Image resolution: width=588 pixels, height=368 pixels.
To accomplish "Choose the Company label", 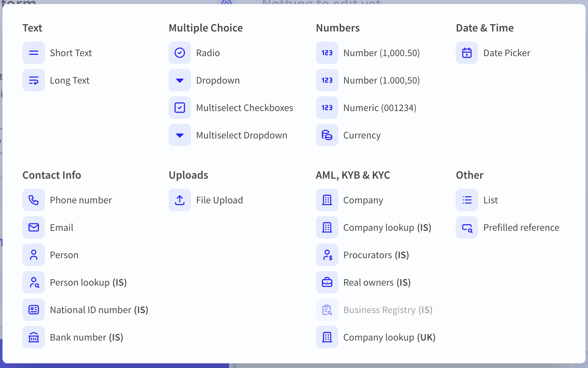I will click(363, 200).
